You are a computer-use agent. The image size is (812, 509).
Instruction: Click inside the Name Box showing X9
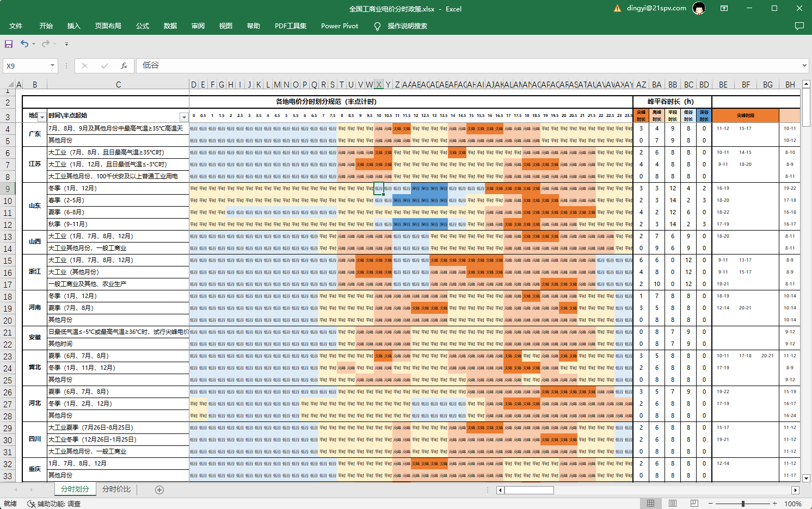pos(26,66)
